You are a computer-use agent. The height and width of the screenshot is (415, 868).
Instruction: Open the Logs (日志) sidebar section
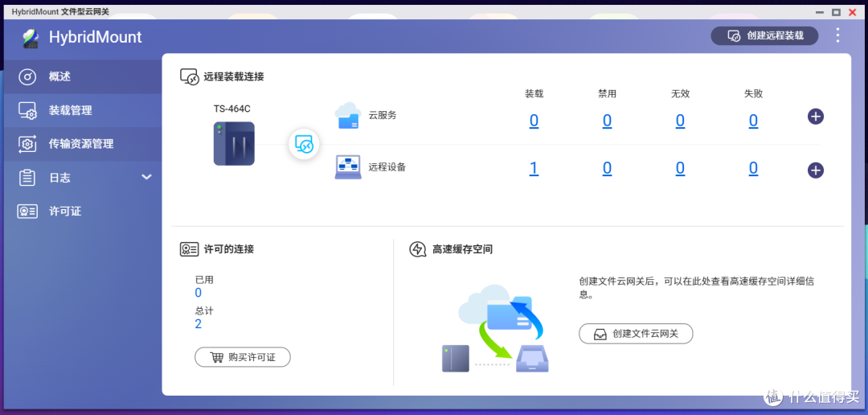click(x=83, y=178)
